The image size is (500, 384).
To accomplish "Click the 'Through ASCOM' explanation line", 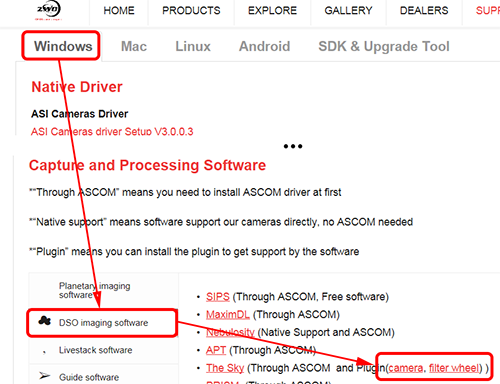I will 185,192.
